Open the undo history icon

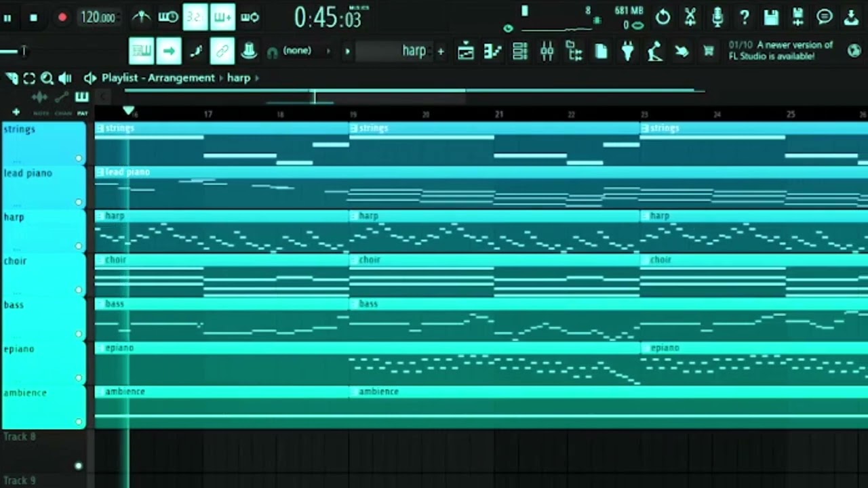coord(663,17)
